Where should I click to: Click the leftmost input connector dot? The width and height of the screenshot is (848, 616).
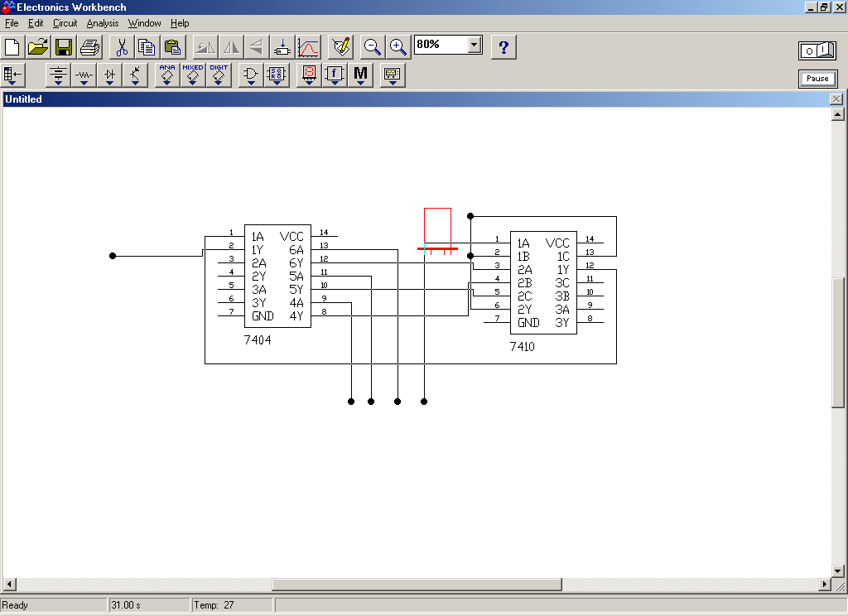113,256
